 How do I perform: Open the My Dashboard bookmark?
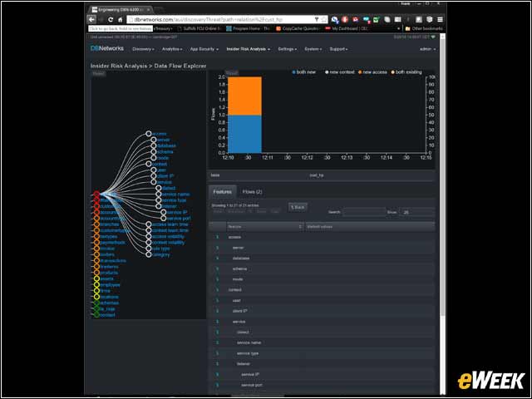347,29
